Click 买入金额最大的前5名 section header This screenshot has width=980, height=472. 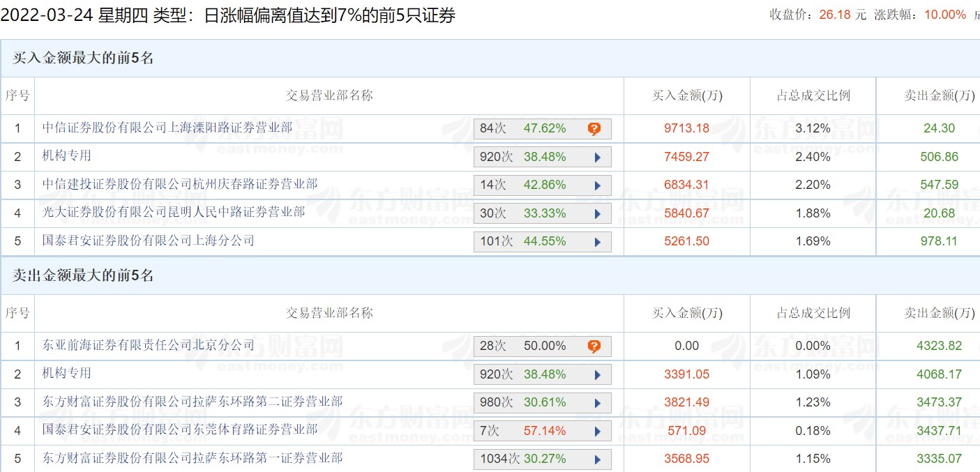click(83, 59)
